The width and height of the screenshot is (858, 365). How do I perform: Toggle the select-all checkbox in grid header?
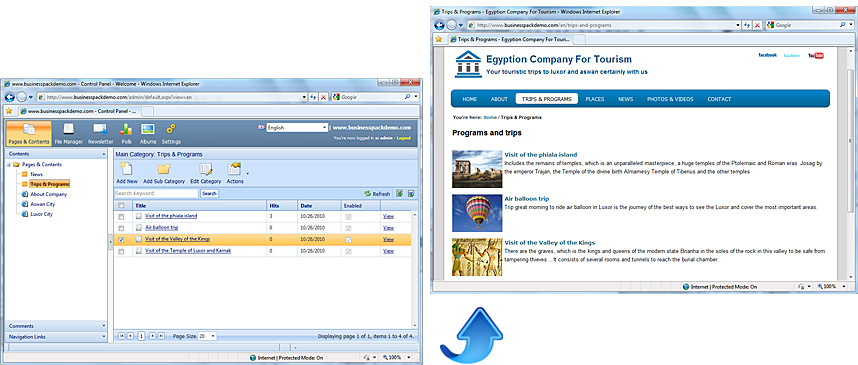(x=121, y=206)
